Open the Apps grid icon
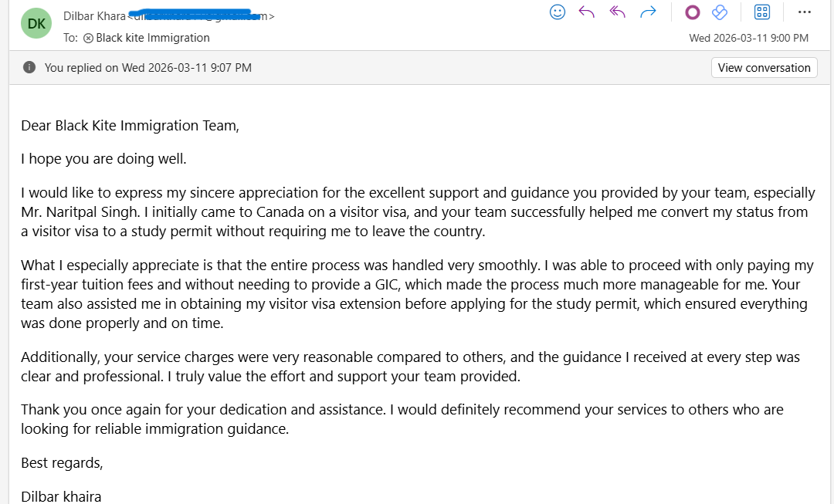 [x=762, y=12]
